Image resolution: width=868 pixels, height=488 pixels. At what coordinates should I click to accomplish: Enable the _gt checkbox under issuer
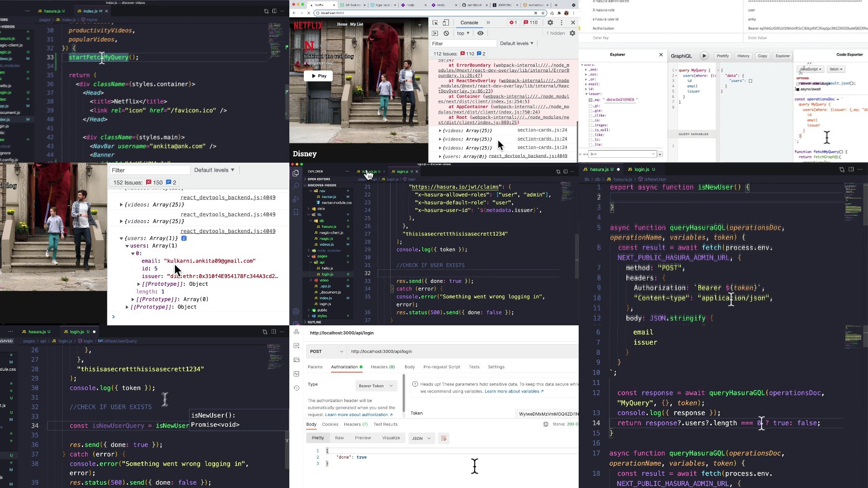[x=590, y=106]
